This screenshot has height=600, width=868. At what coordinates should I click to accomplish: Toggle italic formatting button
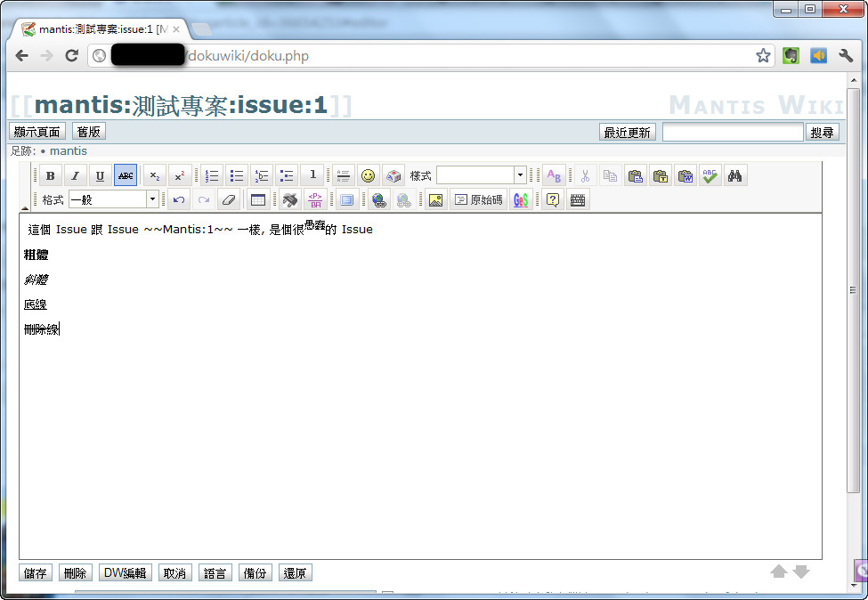[76, 176]
